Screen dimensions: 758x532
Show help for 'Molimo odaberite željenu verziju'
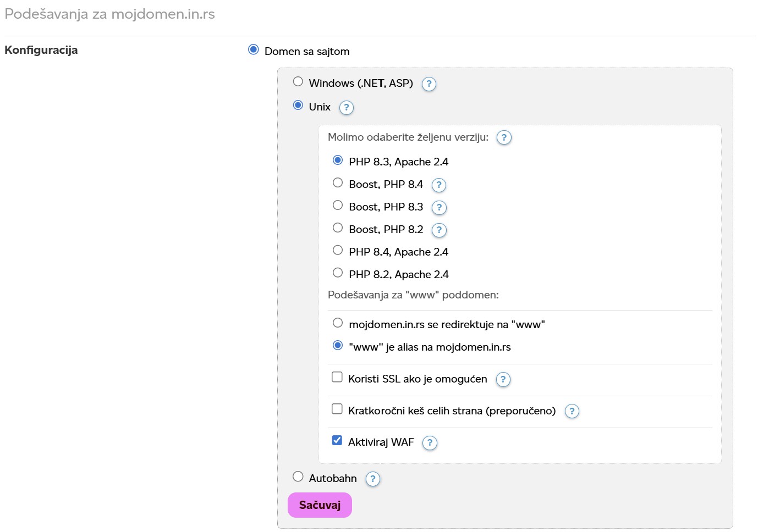pyautogui.click(x=503, y=137)
